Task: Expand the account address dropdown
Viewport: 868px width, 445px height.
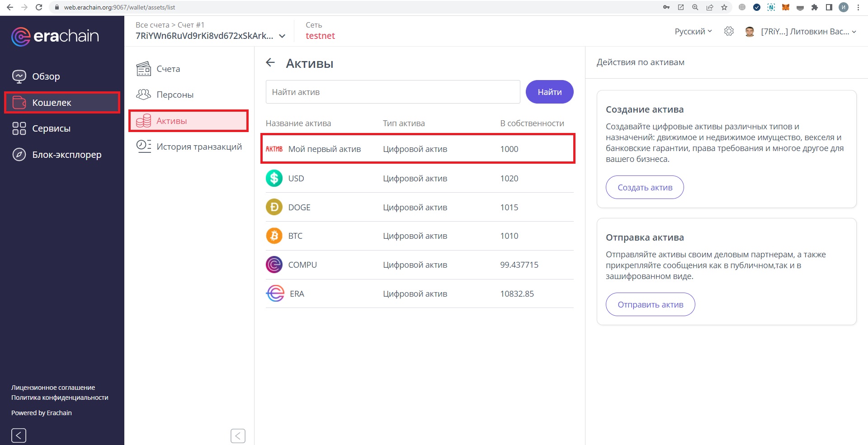Action: [x=282, y=36]
